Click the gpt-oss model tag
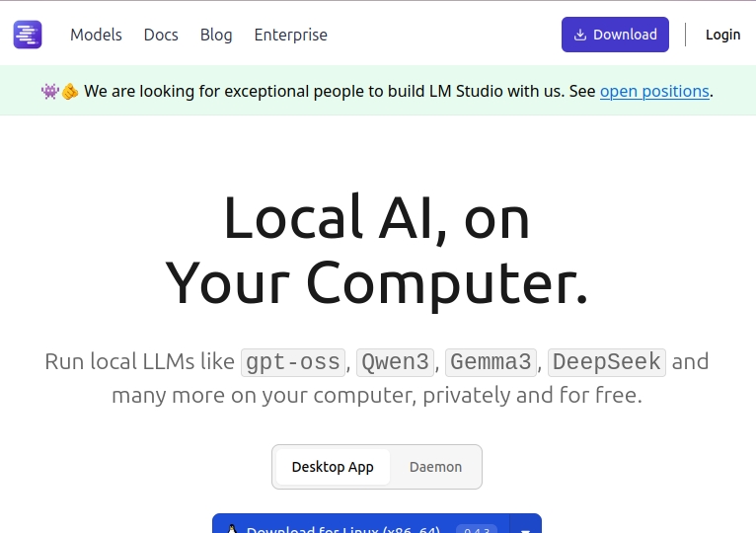 293,362
